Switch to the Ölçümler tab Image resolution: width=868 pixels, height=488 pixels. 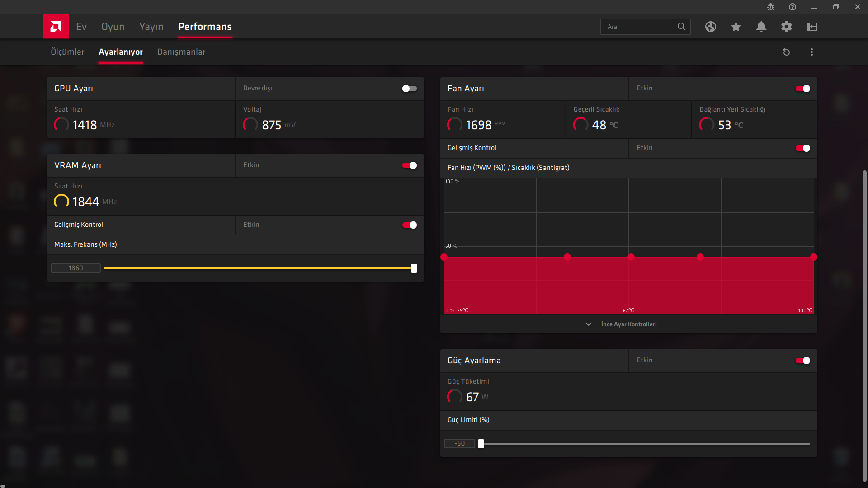pyautogui.click(x=67, y=52)
